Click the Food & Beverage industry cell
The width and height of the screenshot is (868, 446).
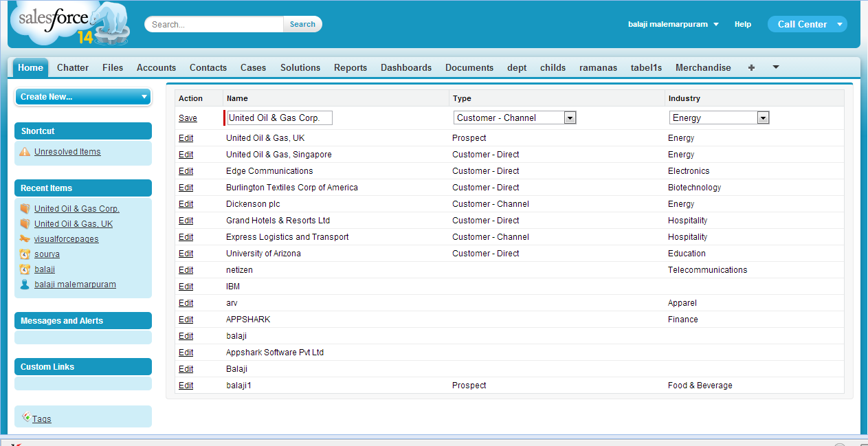(x=700, y=386)
